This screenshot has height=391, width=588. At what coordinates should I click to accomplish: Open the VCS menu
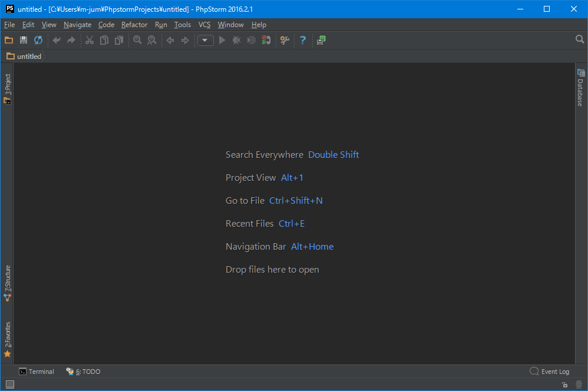coord(204,25)
